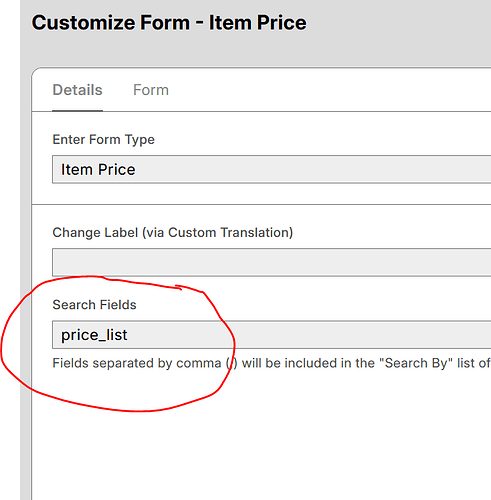Place cursor on 'Item Price' field value
Viewport: 491px width, 500px height.
click(98, 170)
